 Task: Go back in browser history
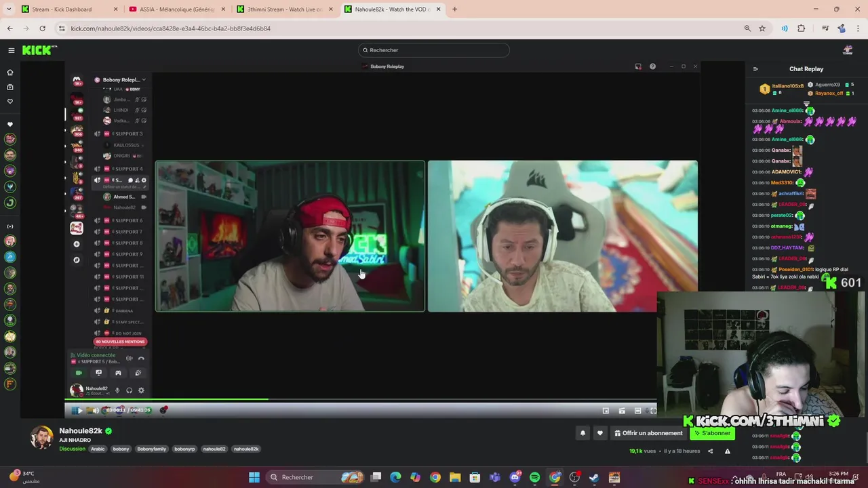tap(10, 28)
